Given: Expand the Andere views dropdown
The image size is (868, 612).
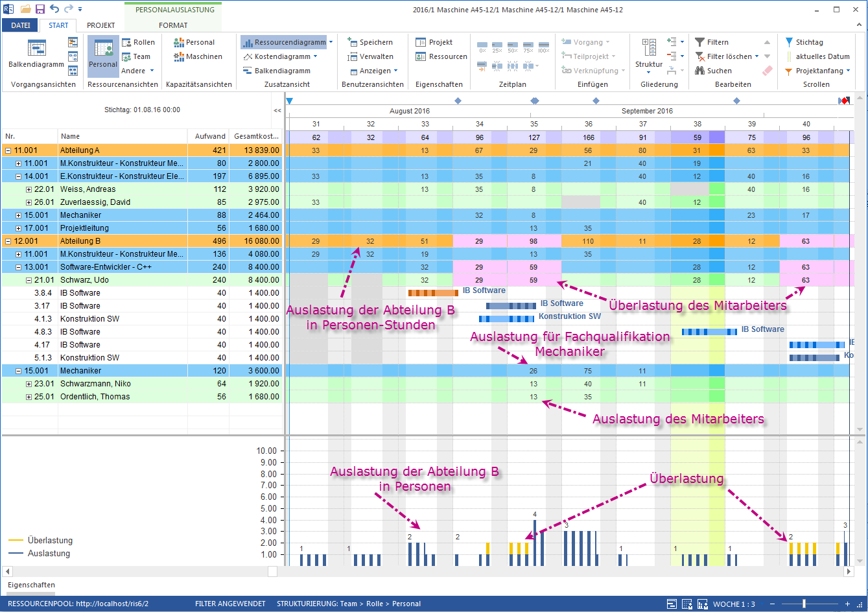Looking at the screenshot, I should point(137,71).
